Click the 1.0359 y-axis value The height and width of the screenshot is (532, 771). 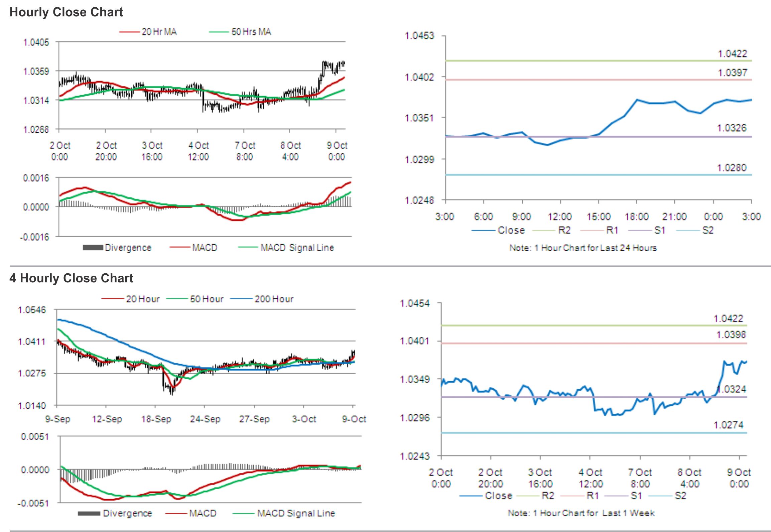click(x=36, y=72)
